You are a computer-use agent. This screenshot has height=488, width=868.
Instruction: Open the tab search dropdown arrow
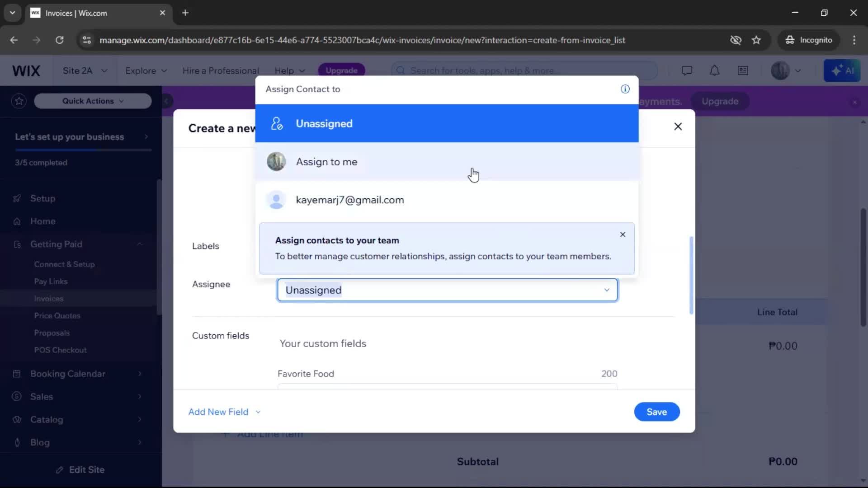pos(12,13)
